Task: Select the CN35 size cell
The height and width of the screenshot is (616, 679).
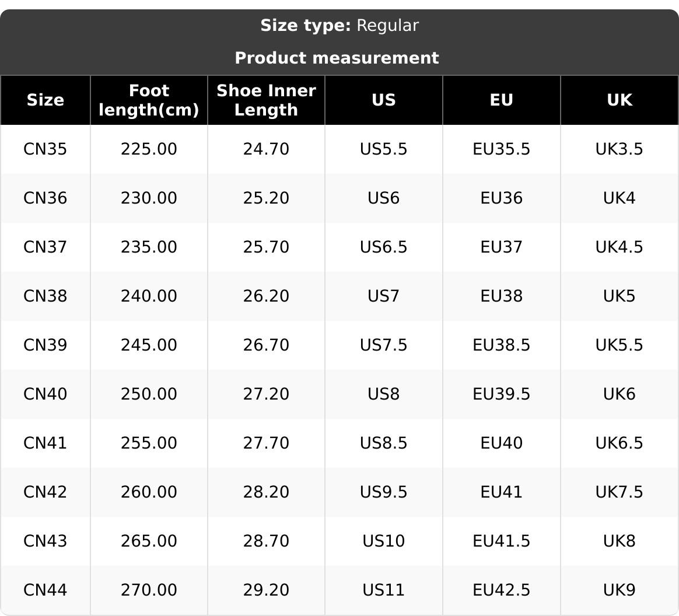Action: pos(45,149)
